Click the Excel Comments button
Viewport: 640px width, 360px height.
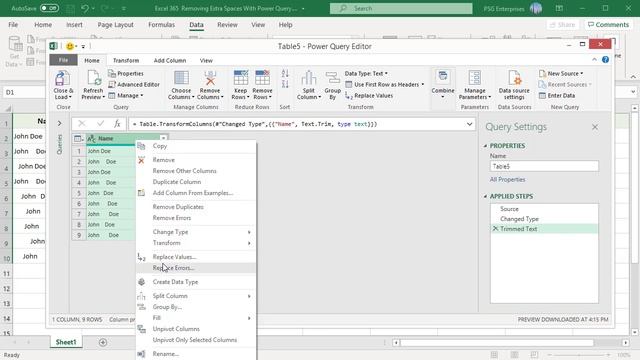click(x=608, y=25)
